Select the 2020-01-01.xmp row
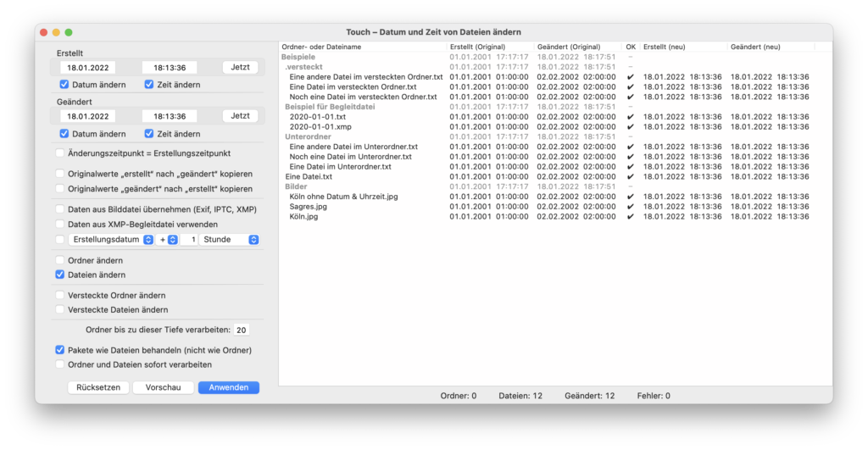The image size is (868, 450). pyautogui.click(x=556, y=127)
